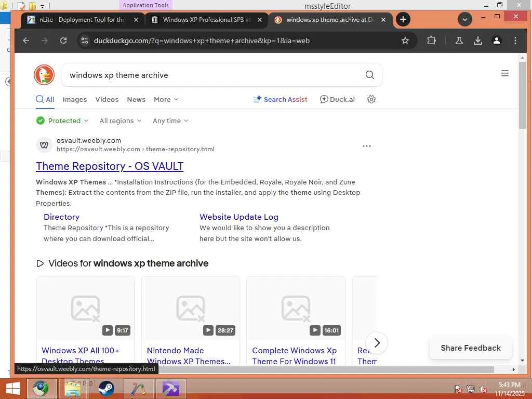The image size is (532, 399).
Task: Open the msstyleEditor hammer taskbar icon
Action: click(x=170, y=389)
